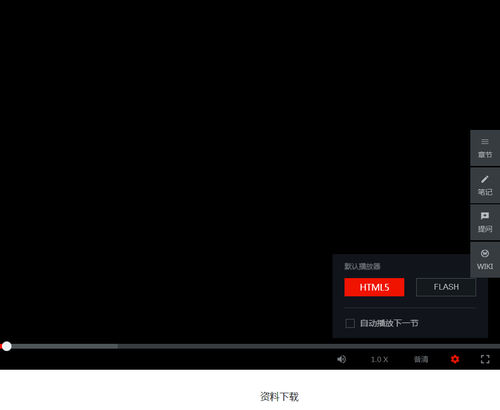This screenshot has height=410, width=500.
Task: Click the 章节 text label in the sidebar
Action: 485,155
